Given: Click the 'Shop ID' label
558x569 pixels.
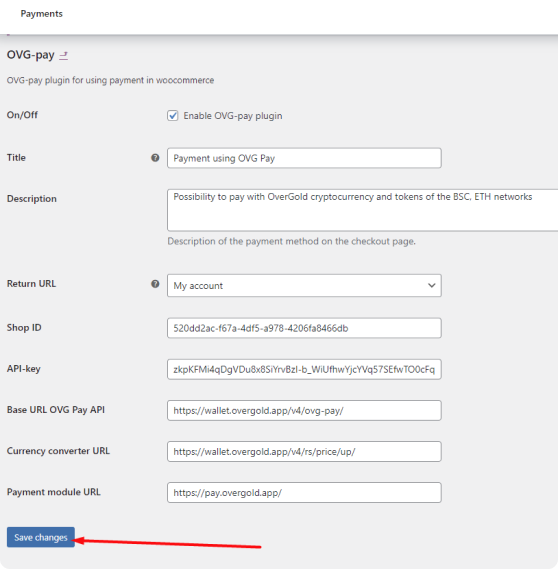Looking at the screenshot, I should 24,328.
